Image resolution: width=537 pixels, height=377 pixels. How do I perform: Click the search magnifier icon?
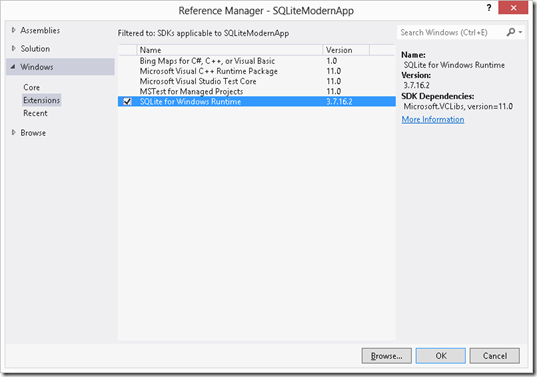point(511,32)
